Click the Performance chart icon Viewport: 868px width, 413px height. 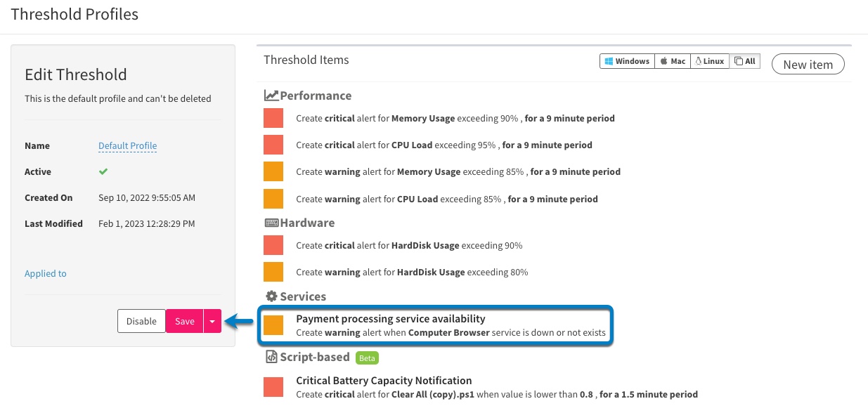click(x=271, y=96)
